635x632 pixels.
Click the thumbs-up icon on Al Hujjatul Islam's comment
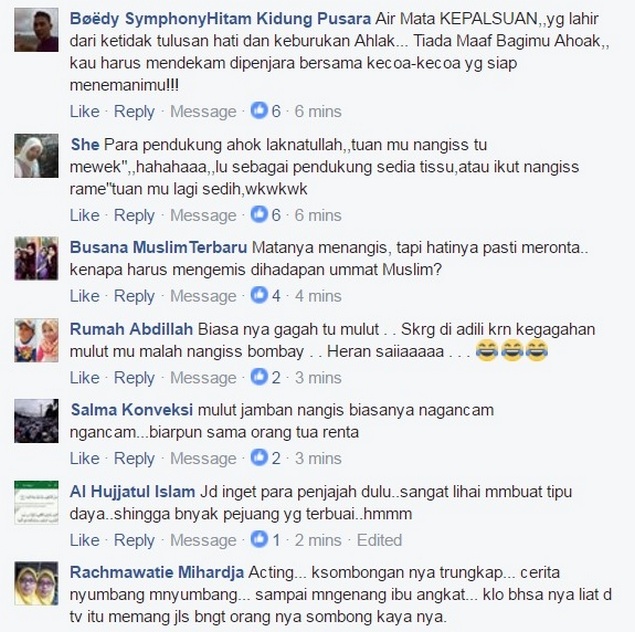coord(259,539)
